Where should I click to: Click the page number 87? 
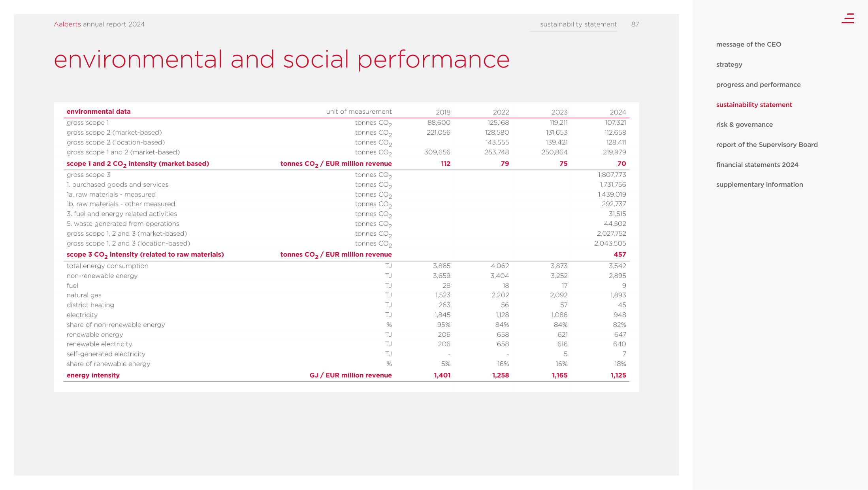(x=635, y=24)
